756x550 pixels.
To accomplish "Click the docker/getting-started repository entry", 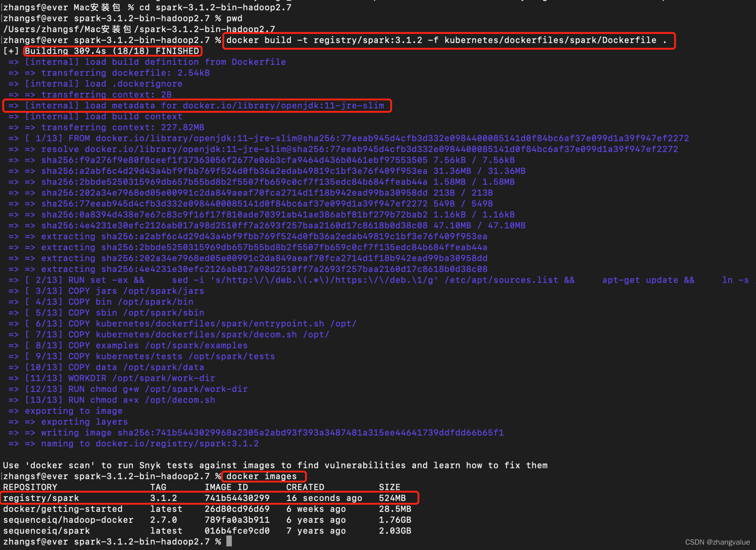I will click(x=63, y=509).
